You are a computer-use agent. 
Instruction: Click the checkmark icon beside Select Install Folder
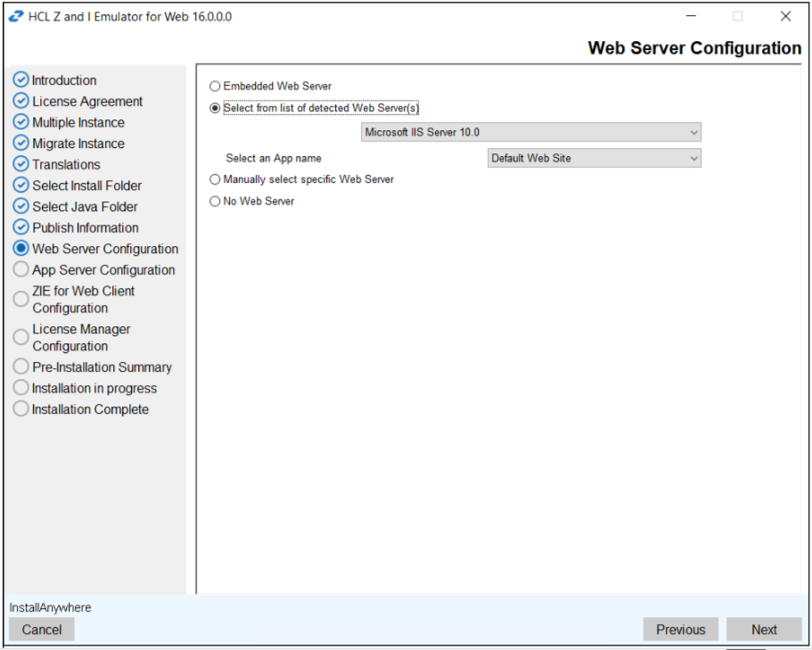pos(21,185)
